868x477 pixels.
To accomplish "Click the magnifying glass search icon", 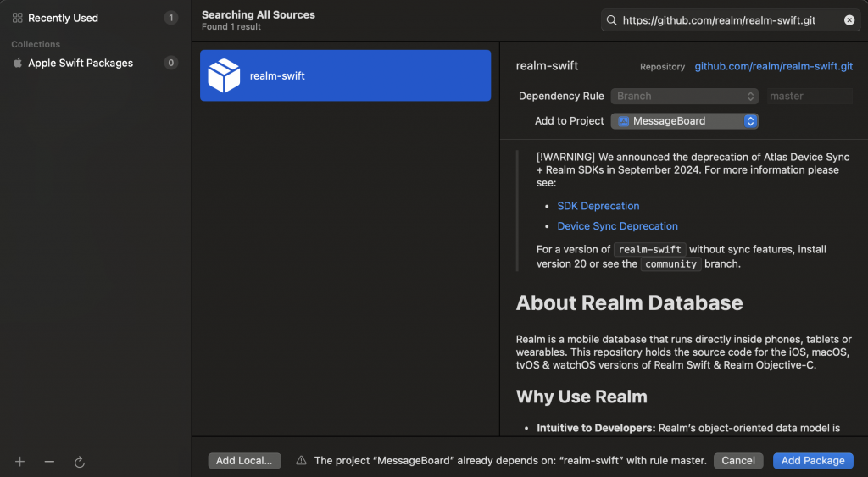I will pyautogui.click(x=612, y=20).
